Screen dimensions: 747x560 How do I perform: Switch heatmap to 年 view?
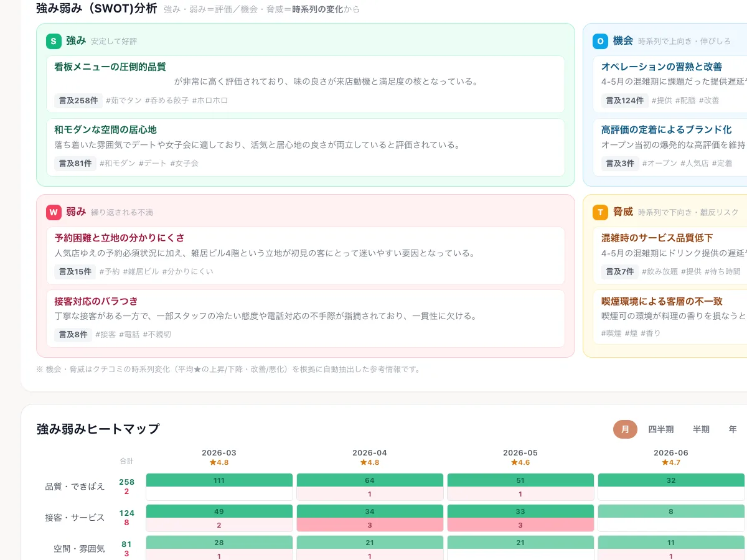tap(733, 429)
